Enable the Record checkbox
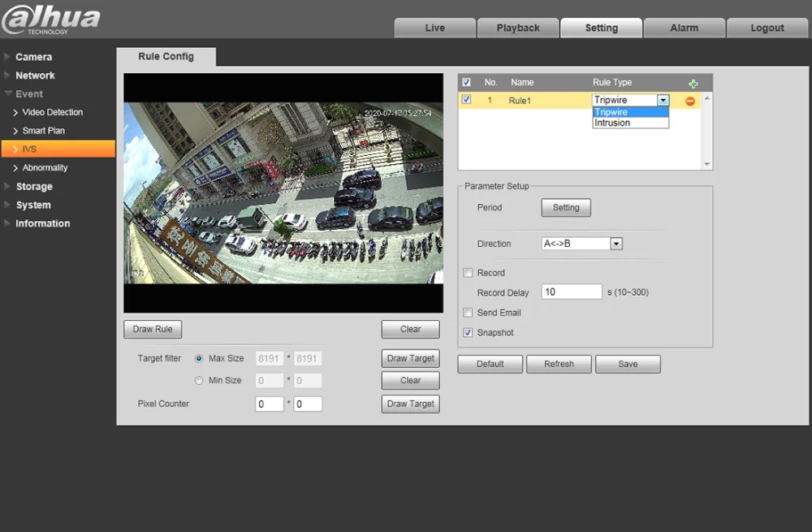Viewport: 812px width, 532px height. click(468, 273)
